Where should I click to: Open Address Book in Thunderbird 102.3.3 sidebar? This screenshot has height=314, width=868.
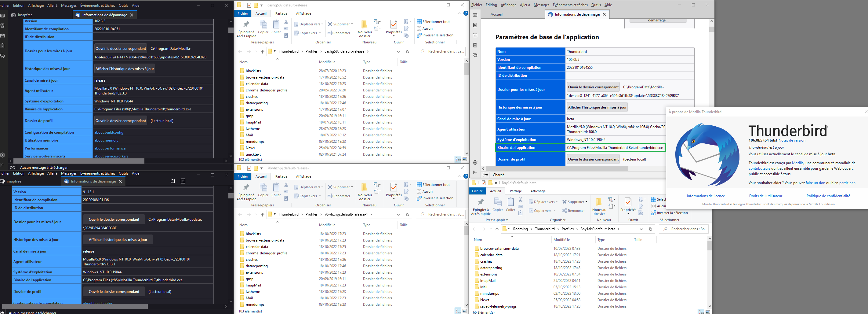pyautogui.click(x=2, y=26)
